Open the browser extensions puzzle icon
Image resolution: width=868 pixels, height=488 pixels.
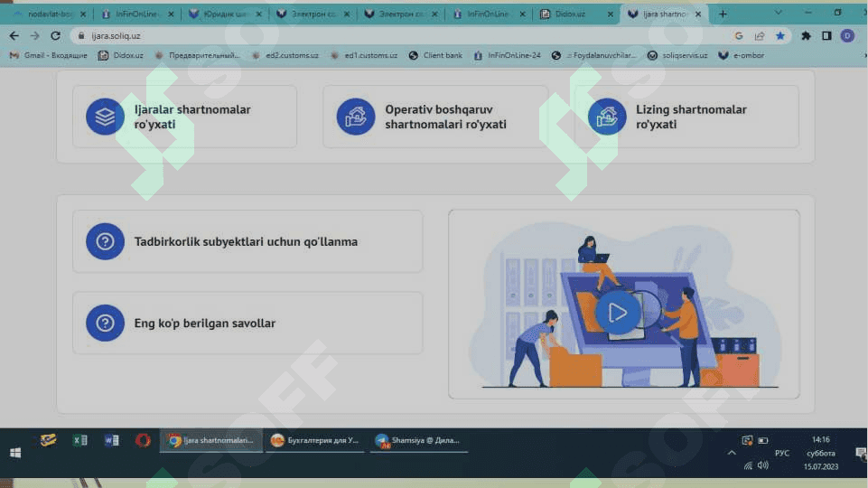tap(806, 36)
